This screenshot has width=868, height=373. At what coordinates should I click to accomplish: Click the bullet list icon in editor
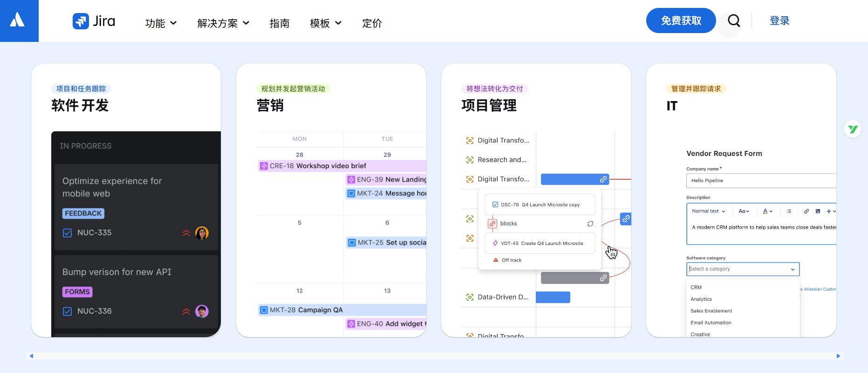click(x=789, y=211)
